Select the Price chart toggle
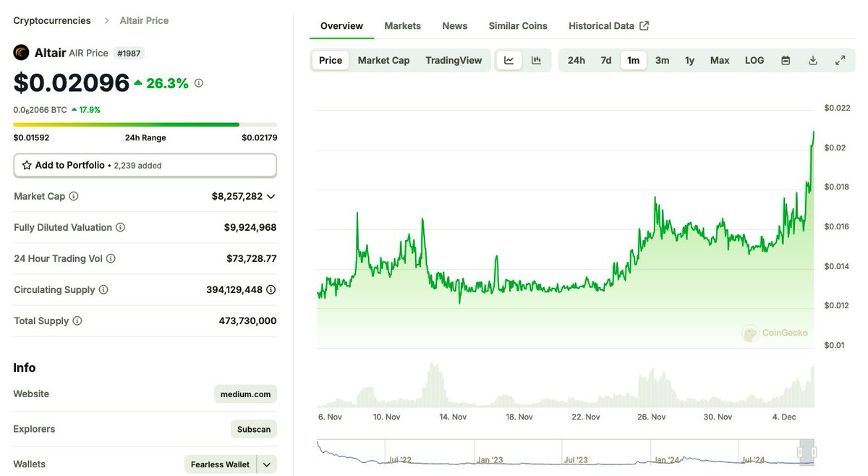The height and width of the screenshot is (476, 868). point(331,61)
